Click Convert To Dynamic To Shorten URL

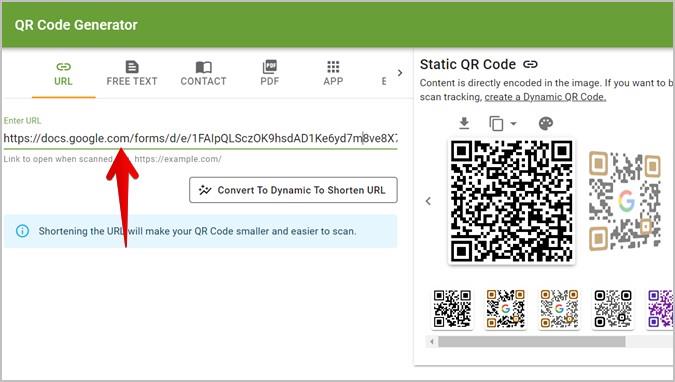click(293, 190)
